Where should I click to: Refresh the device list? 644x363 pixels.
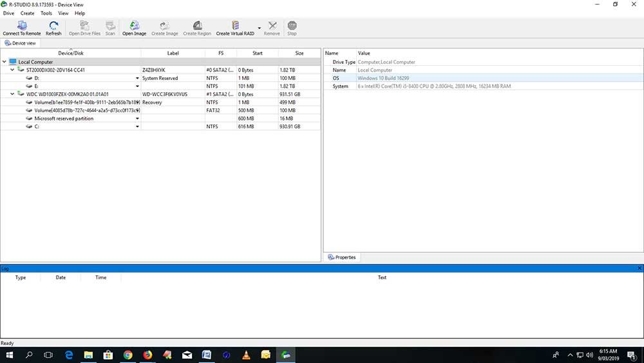pyautogui.click(x=53, y=28)
